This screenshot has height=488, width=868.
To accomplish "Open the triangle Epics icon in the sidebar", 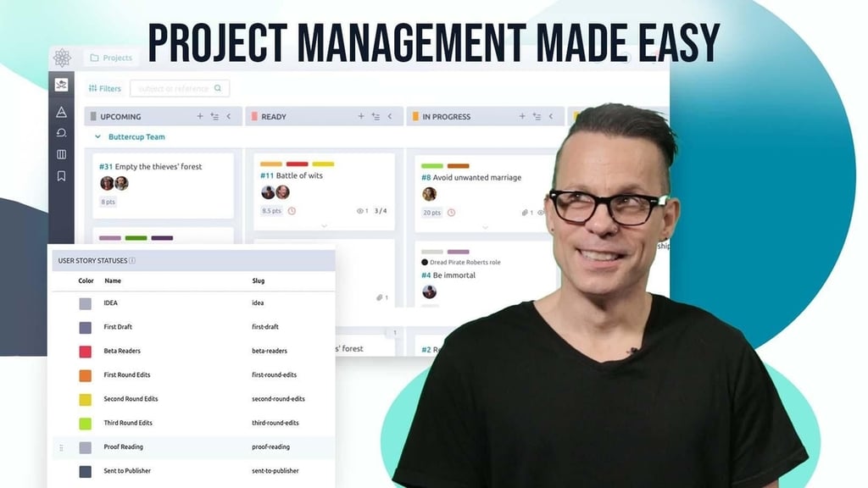I will click(61, 112).
